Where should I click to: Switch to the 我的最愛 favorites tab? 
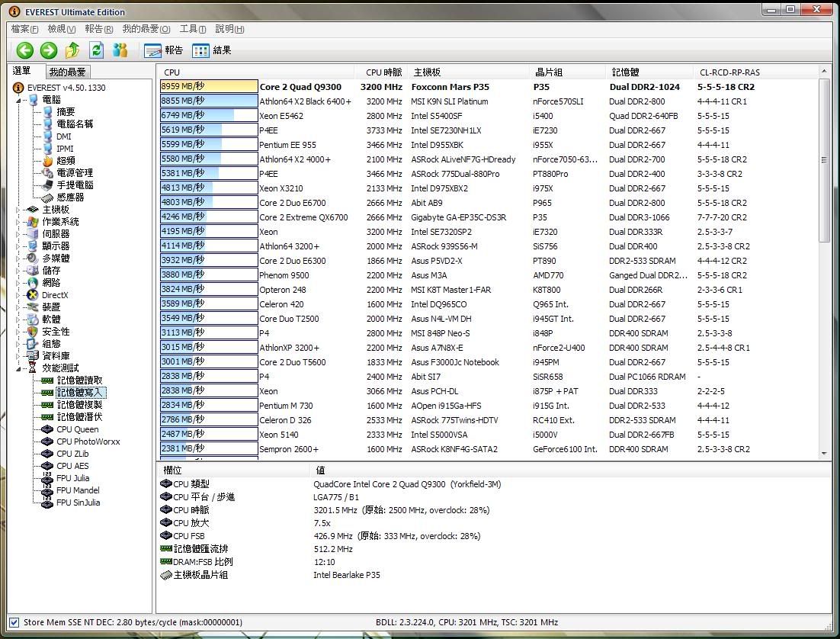click(68, 72)
